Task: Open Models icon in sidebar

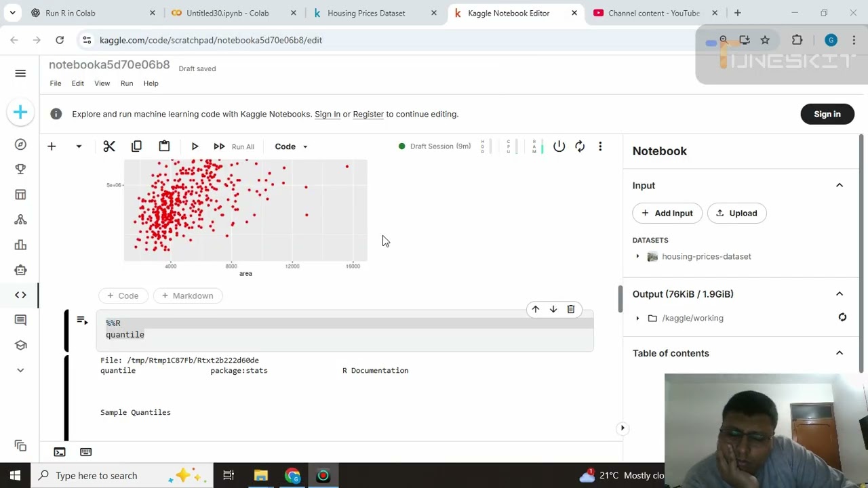Action: 20,220
